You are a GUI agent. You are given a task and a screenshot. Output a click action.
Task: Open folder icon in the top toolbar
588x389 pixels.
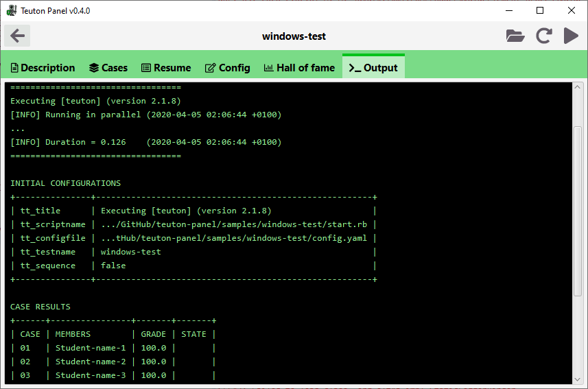click(x=515, y=36)
